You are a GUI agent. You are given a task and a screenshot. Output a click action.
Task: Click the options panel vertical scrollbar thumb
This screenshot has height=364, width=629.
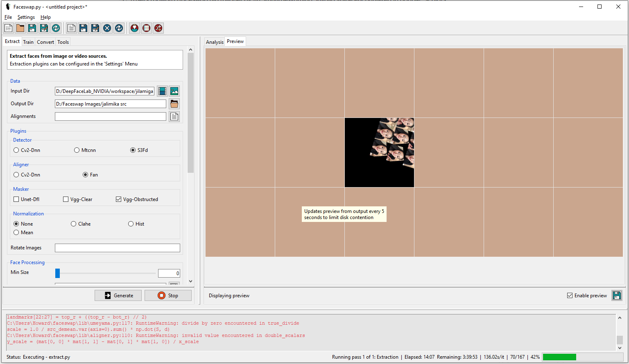(190, 113)
